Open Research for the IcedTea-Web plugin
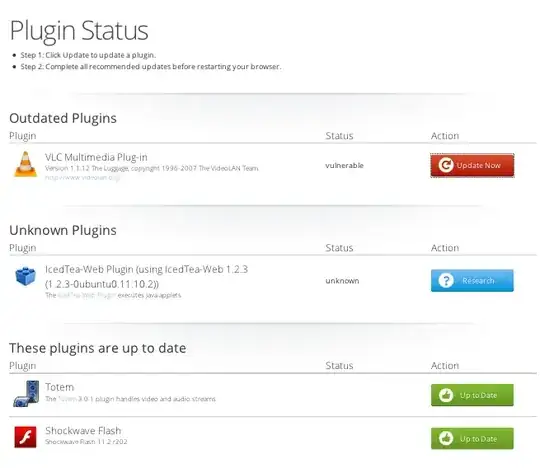The height and width of the screenshot is (468, 540). (472, 281)
